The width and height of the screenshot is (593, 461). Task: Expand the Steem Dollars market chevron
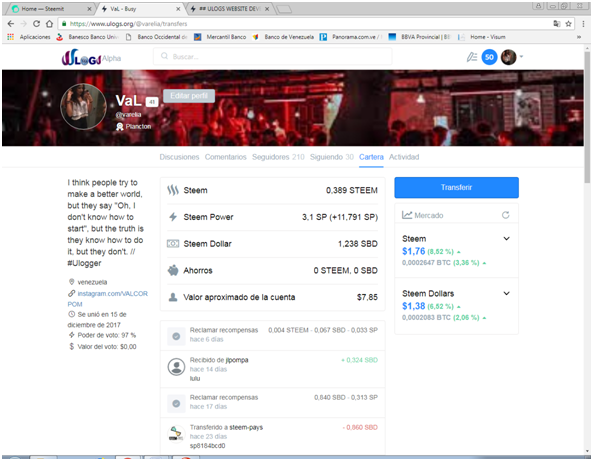tap(506, 293)
